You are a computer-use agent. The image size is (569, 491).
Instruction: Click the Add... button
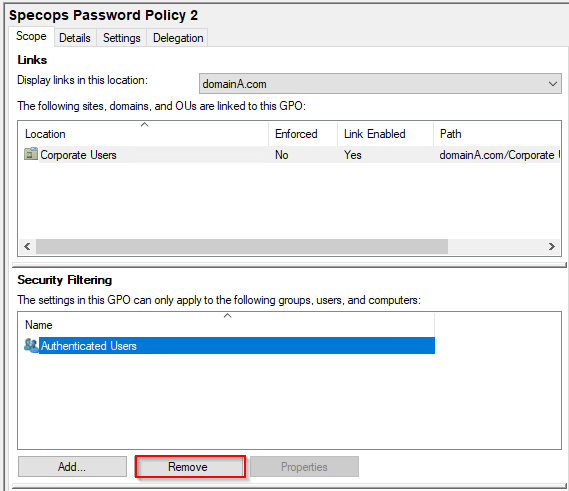pos(72,467)
